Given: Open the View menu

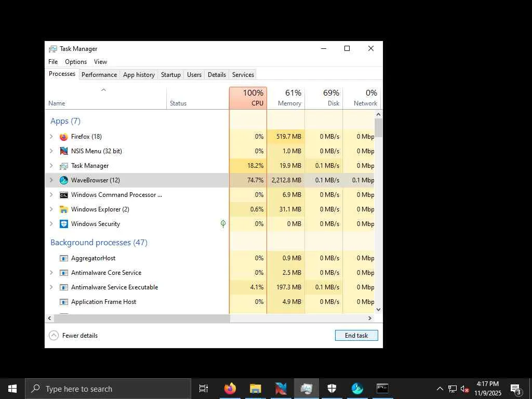Looking at the screenshot, I should tap(100, 62).
